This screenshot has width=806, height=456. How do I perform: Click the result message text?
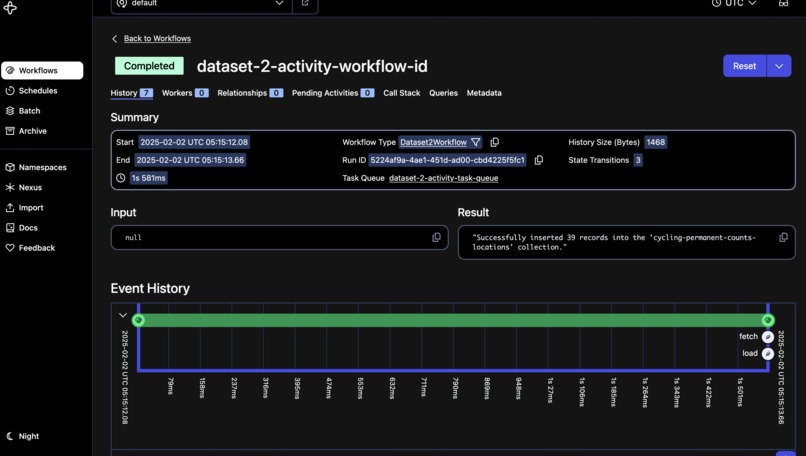(x=614, y=242)
